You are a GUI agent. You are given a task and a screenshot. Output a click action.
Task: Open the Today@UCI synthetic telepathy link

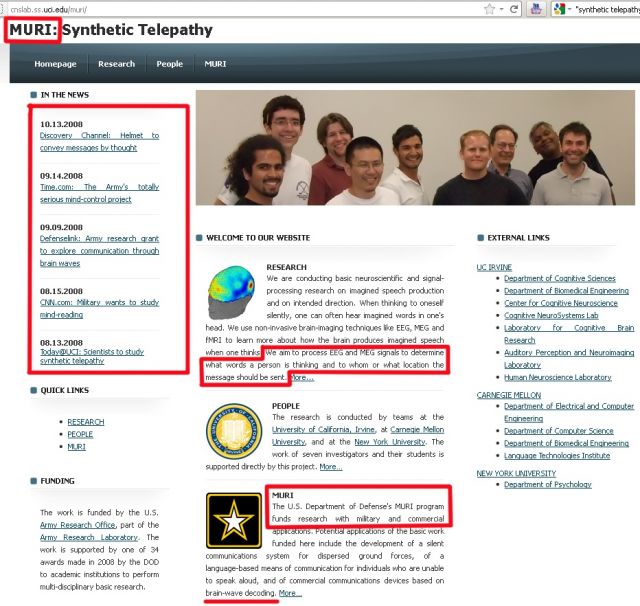92,356
